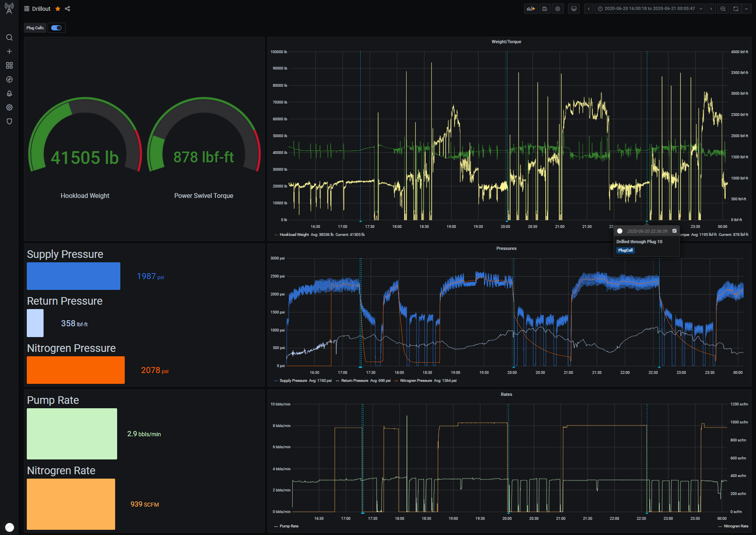
Task: Open dashboard settings gear in the top toolbar
Action: click(558, 9)
